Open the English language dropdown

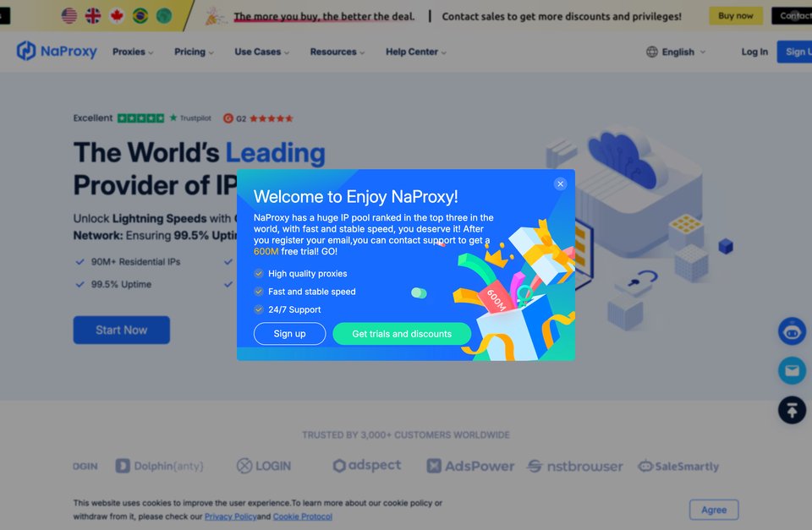pos(683,52)
